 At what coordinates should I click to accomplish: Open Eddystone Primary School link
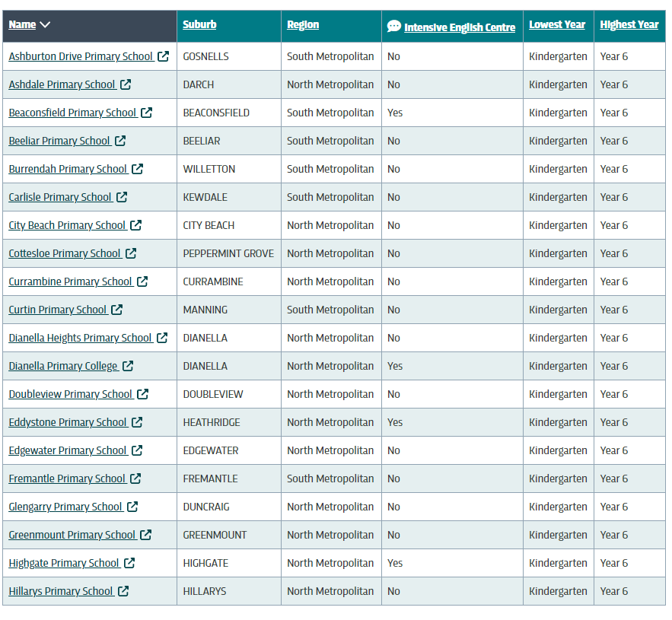[68, 422]
